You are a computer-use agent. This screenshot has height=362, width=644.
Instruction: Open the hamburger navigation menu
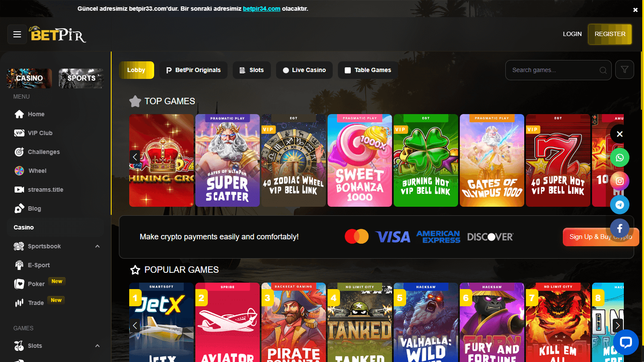tap(17, 34)
